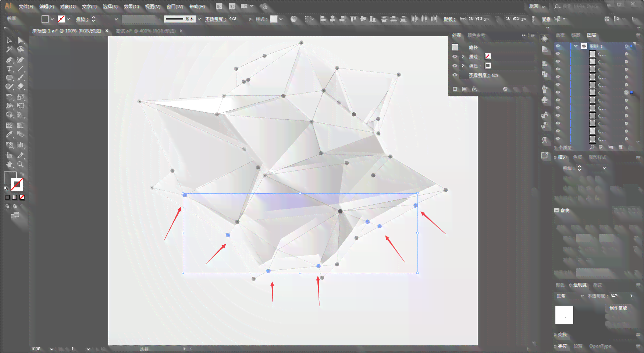Click the stroke swatch in Appearance panel
The width and height of the screenshot is (644, 353).
coord(488,56)
